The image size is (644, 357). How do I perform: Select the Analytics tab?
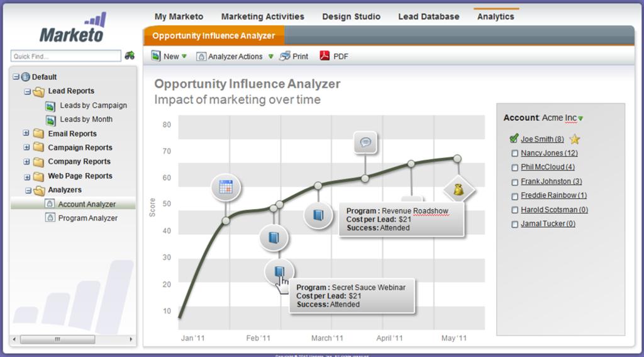(496, 17)
